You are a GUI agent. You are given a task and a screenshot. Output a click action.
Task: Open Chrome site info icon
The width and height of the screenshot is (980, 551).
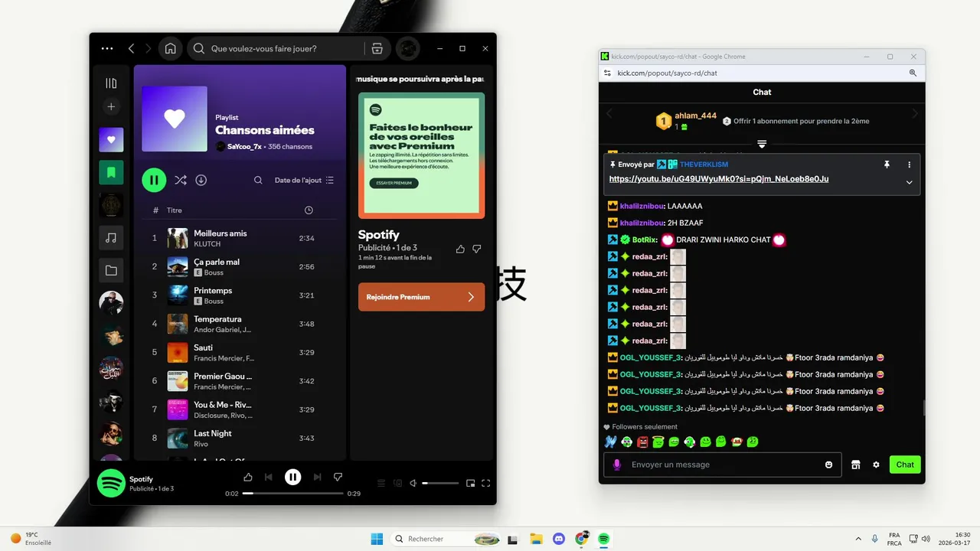[607, 73]
